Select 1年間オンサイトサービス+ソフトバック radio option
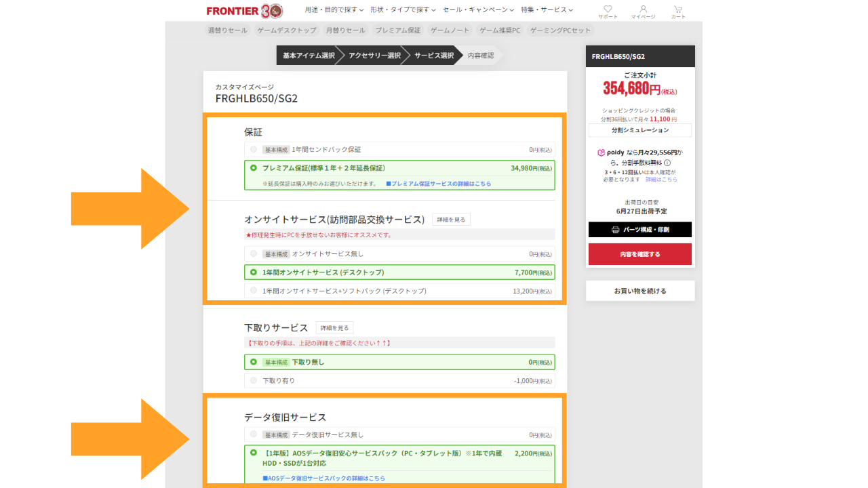This screenshot has height=488, width=868. (254, 291)
